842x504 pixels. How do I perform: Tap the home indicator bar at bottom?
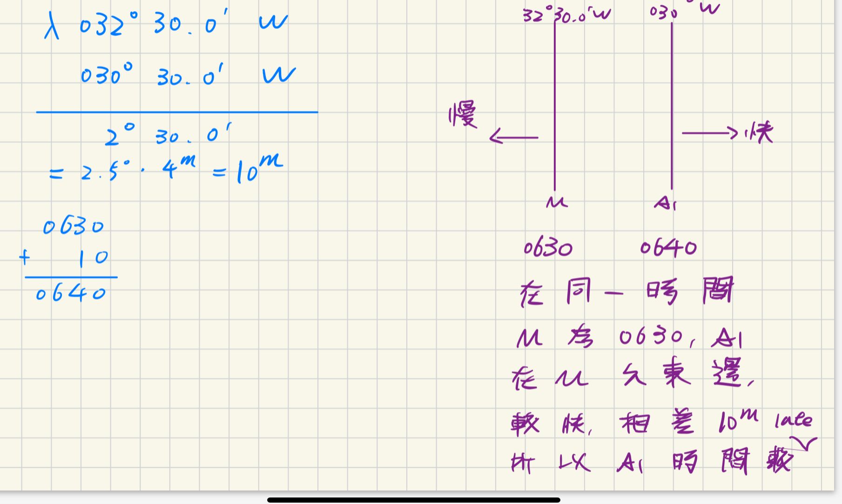(413, 500)
